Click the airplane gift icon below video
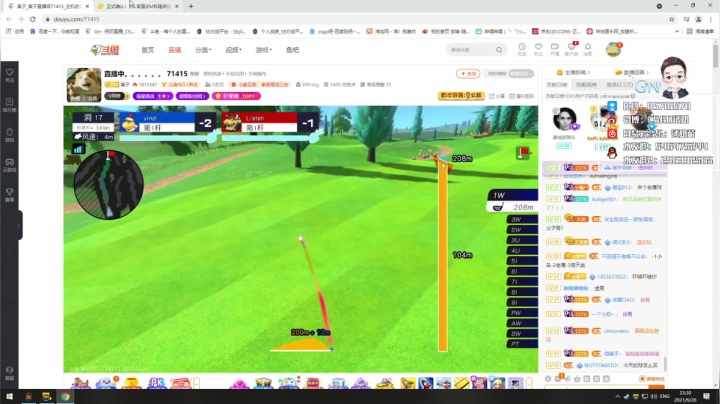This screenshot has width=720, height=404. click(x=444, y=383)
